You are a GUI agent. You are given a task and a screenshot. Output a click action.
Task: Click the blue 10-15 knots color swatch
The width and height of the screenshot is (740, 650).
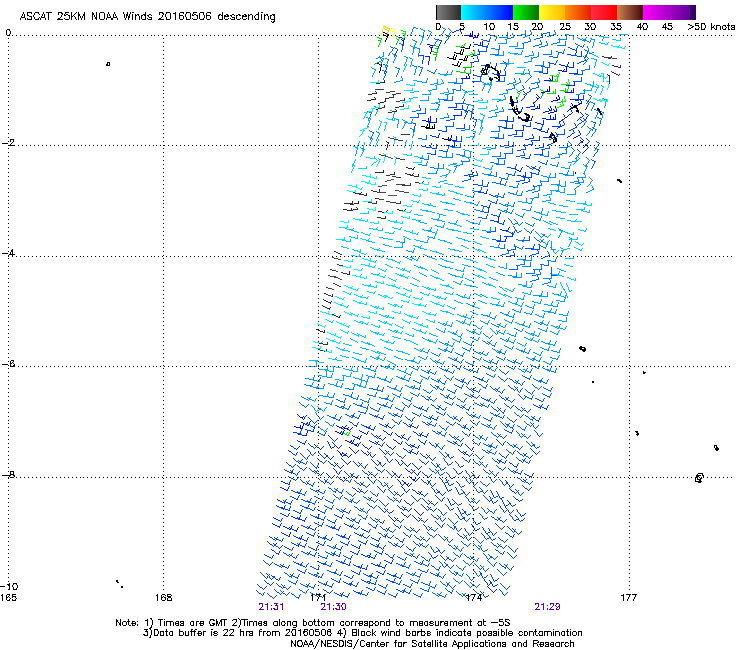click(x=500, y=12)
